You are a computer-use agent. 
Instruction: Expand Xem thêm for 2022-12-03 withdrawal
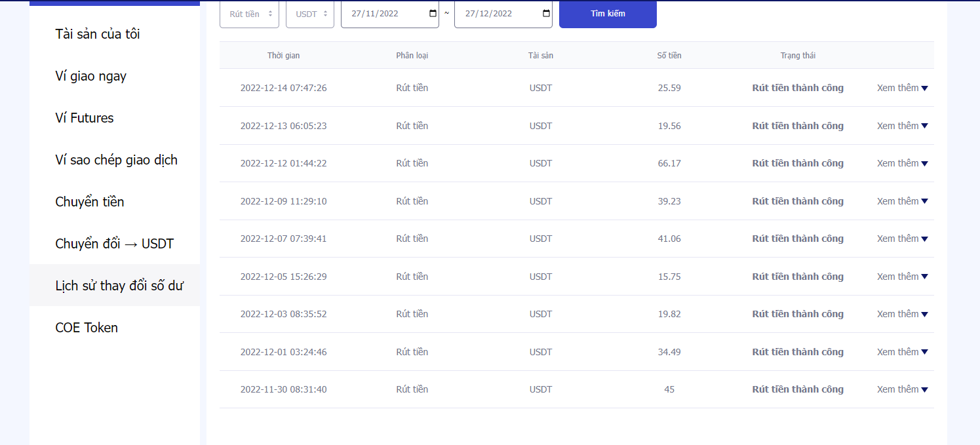903,314
